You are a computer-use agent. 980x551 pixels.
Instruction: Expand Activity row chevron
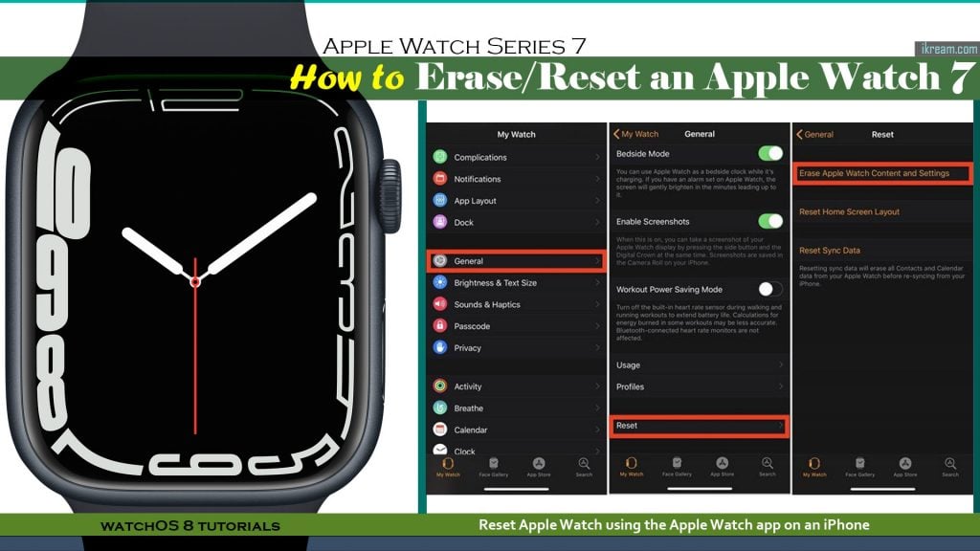(x=597, y=386)
